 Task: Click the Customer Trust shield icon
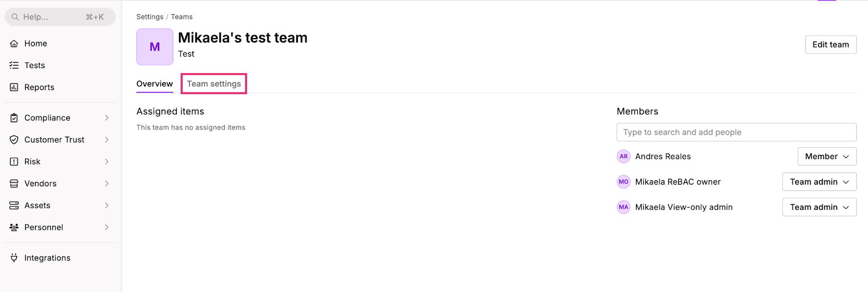14,139
